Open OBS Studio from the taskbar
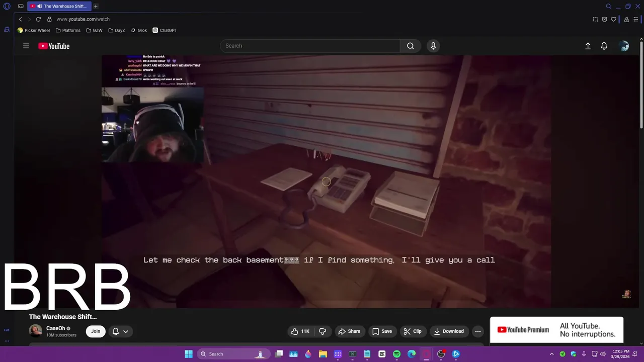 point(441,354)
